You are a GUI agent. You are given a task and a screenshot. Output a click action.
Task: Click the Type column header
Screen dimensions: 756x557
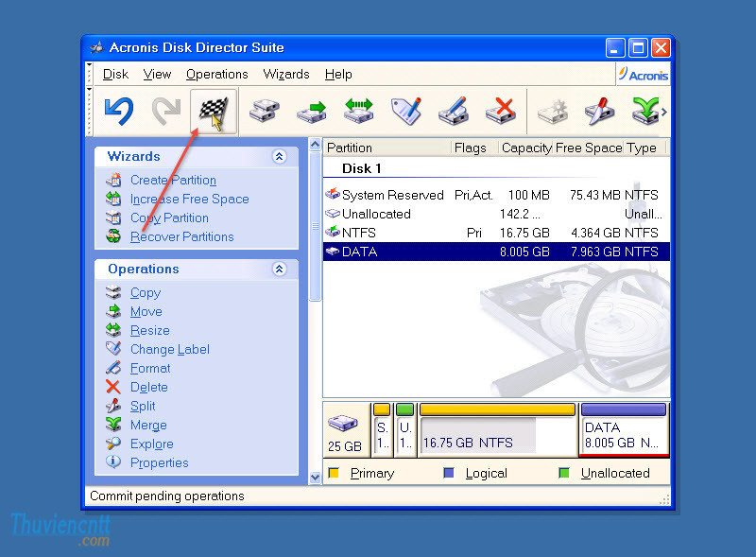(645, 148)
